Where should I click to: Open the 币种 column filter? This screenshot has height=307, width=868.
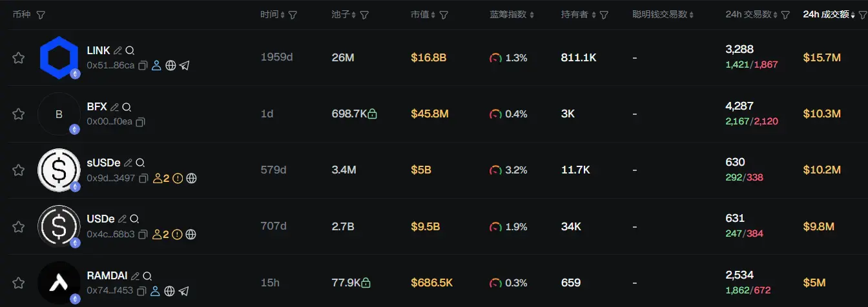tap(41, 15)
